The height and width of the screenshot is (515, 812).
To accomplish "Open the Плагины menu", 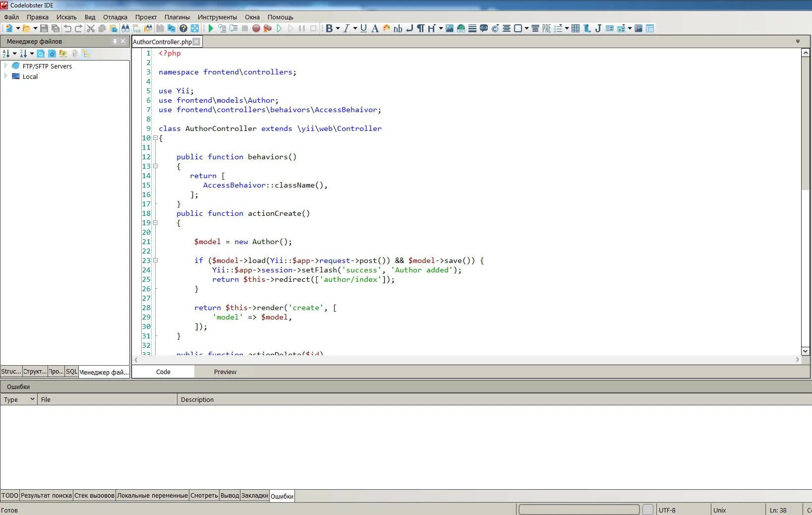I will (177, 17).
